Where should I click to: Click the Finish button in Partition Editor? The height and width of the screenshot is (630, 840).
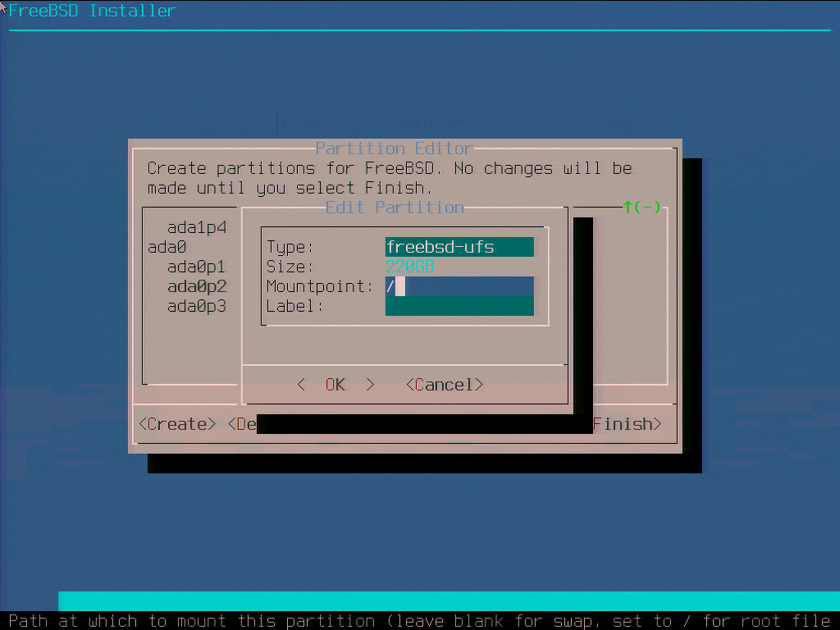[x=627, y=424]
